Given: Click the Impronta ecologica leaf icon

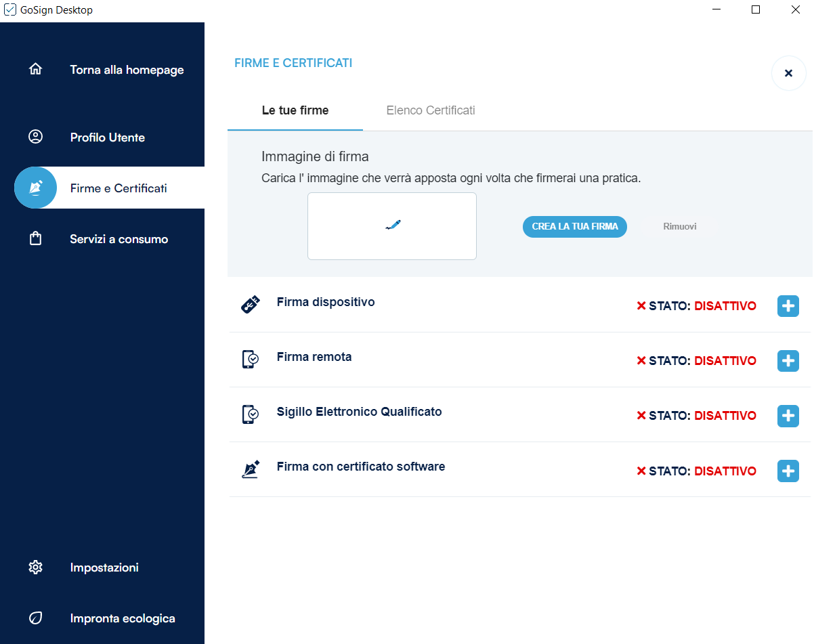Looking at the screenshot, I should 35,618.
